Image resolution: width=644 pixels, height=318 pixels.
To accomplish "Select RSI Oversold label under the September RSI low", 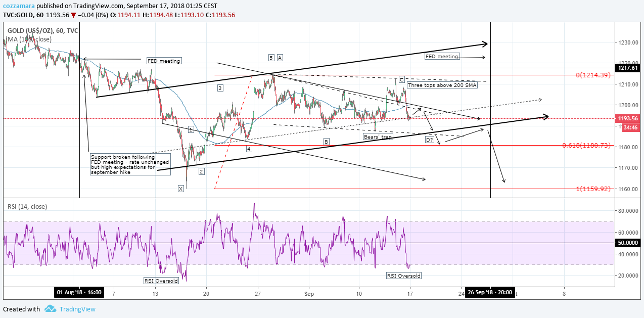I will click(x=403, y=276).
